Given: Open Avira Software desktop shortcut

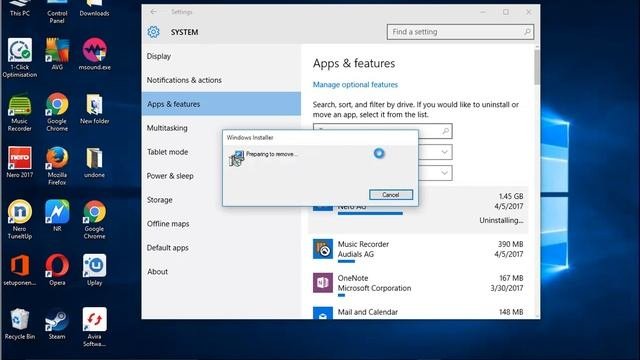Looking at the screenshot, I should click(x=94, y=327).
